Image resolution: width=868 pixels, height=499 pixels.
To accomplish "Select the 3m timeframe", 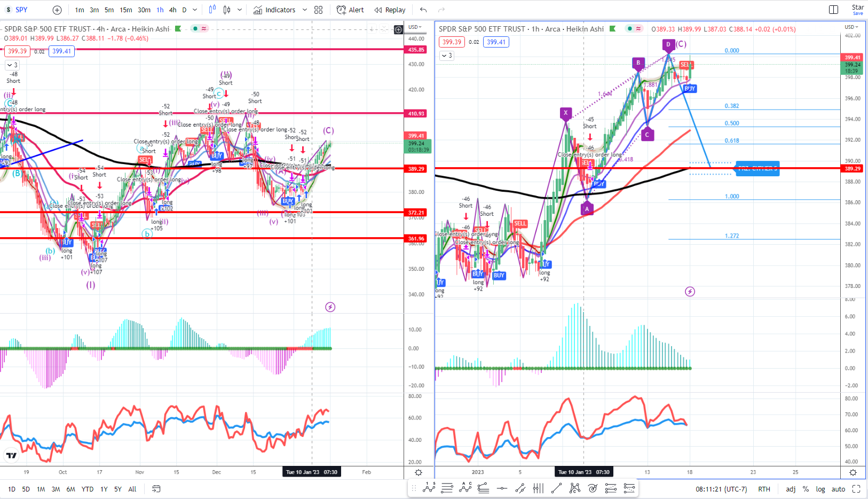I will (x=94, y=10).
